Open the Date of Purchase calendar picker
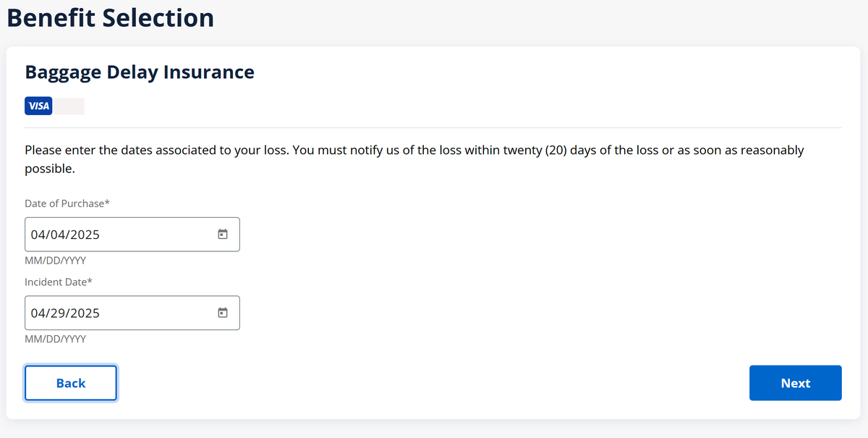Viewport: 868px width, 438px height. [x=223, y=235]
